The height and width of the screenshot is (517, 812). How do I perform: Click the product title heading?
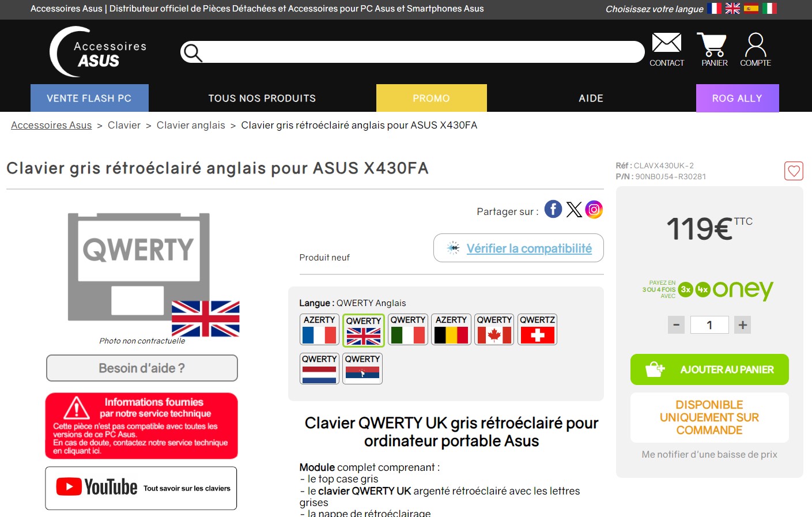click(x=218, y=168)
